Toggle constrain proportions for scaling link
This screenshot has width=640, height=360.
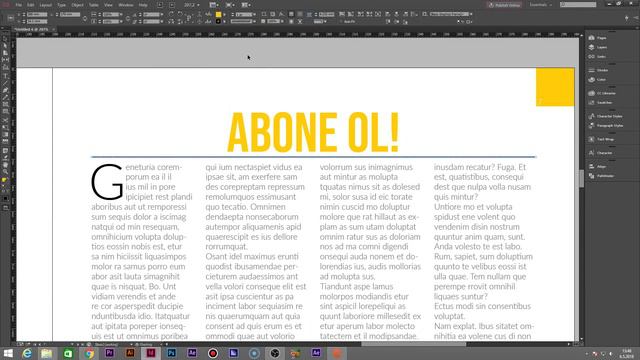(128, 18)
